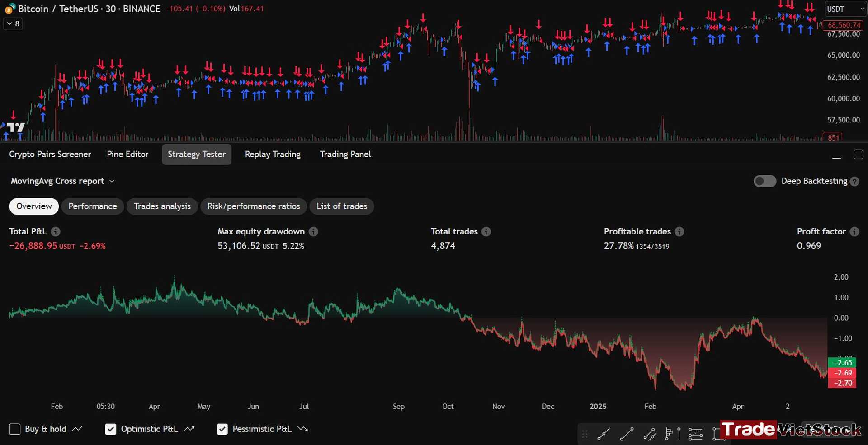Expand the MovingAvg Cross report dropdown

(62, 181)
